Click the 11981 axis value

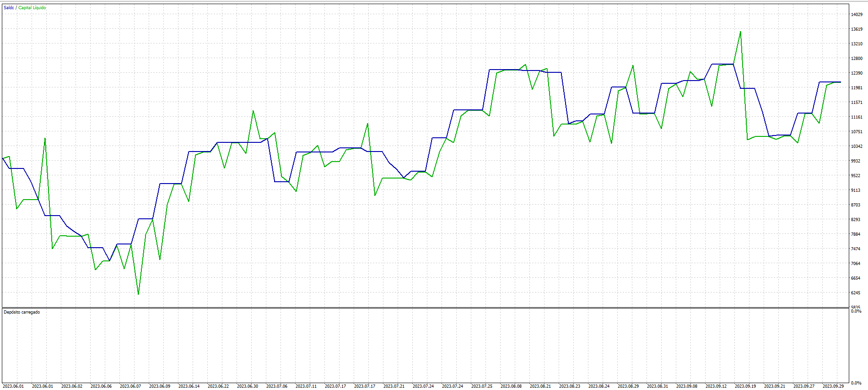point(857,88)
